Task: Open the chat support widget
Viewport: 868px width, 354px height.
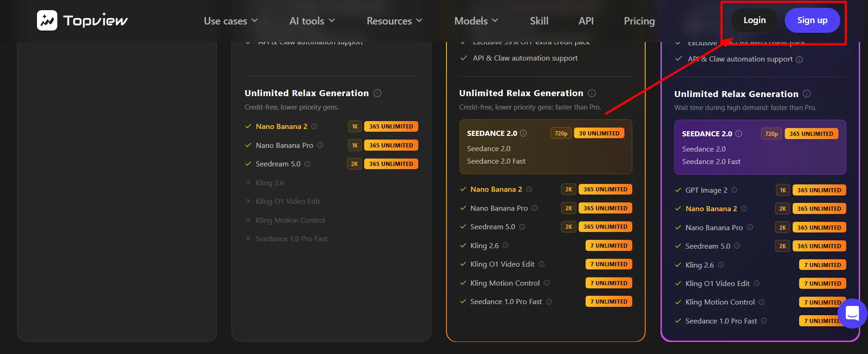Action: coord(852,313)
